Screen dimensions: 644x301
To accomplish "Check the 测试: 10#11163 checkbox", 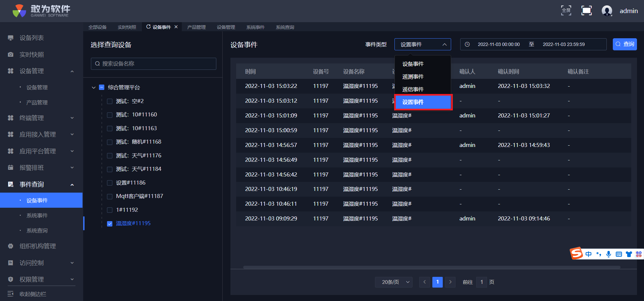I will click(x=110, y=129).
